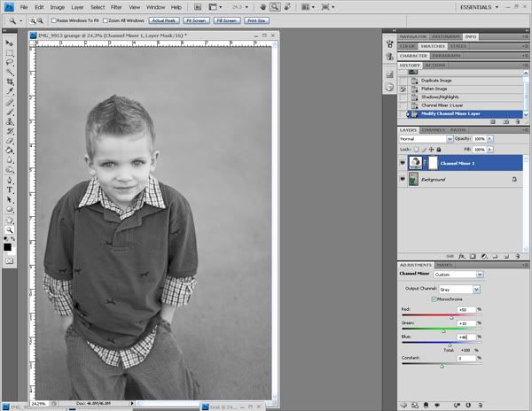Screen dimensions: 532x411
Task: Select the Crop tool
Action: [9, 81]
